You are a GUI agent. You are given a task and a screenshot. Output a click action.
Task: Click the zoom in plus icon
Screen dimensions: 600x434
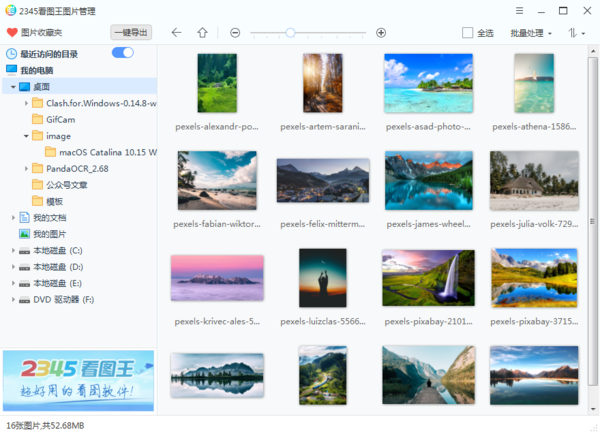point(381,33)
